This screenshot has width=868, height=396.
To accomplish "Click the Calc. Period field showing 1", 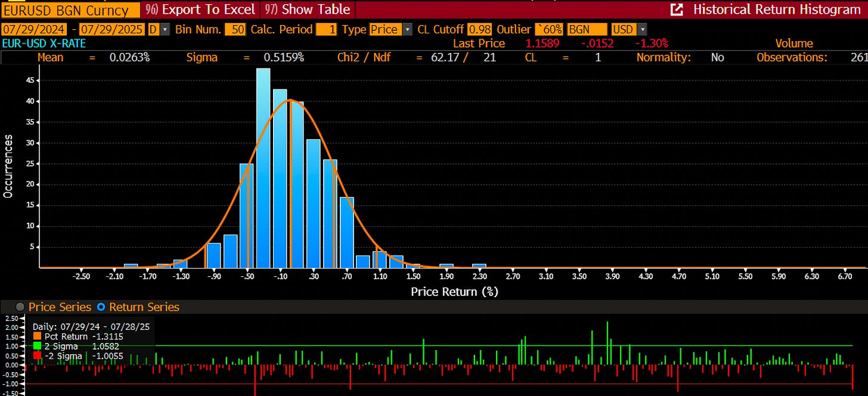I will click(327, 29).
